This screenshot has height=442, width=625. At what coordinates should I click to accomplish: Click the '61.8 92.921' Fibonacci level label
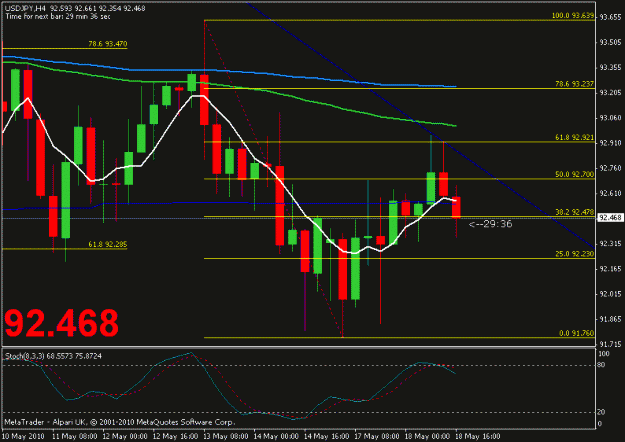pos(574,138)
